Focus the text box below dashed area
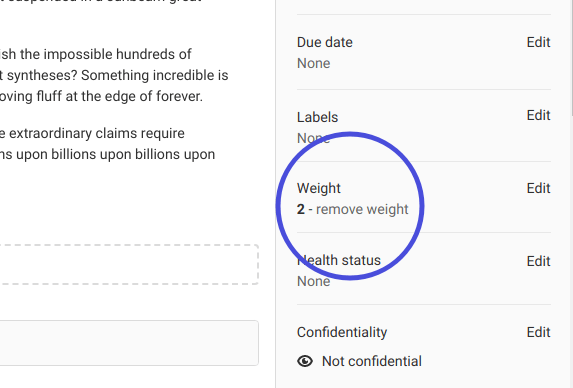The image size is (573, 388). [x=129, y=343]
